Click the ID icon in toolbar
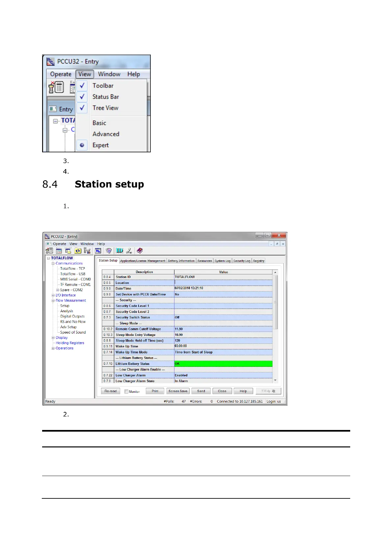The width and height of the screenshot is (392, 554). 119,251
